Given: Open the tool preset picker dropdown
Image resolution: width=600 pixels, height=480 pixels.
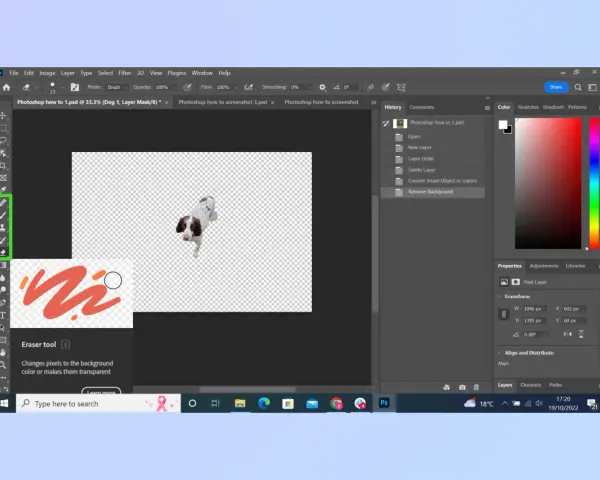Looking at the screenshot, I should [x=36, y=87].
